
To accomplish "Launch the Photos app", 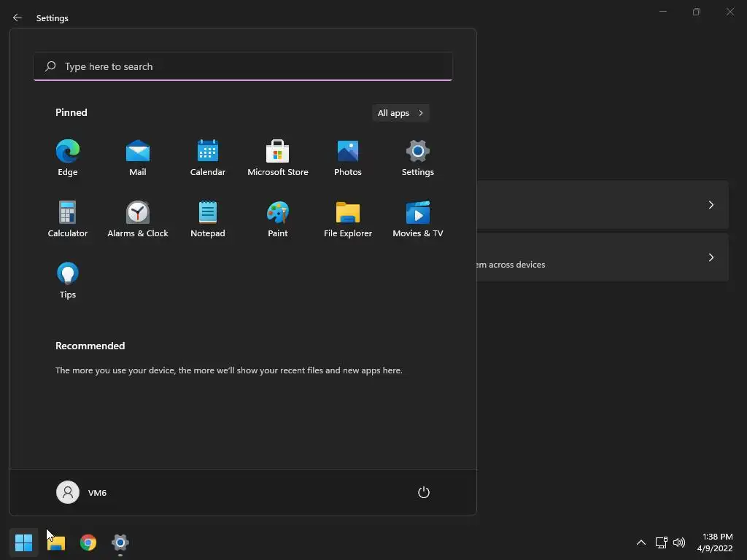I will [x=348, y=157].
